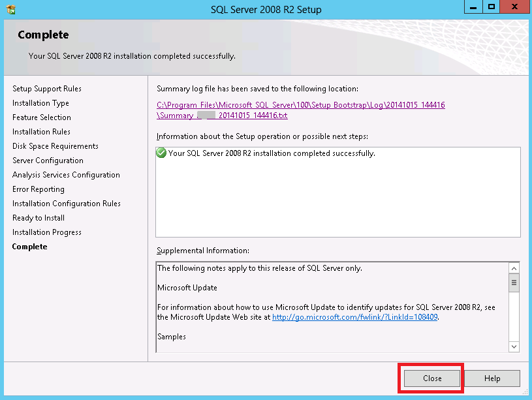Click the Supplemental Information scroll down arrow
532x400 pixels.
coord(514,346)
